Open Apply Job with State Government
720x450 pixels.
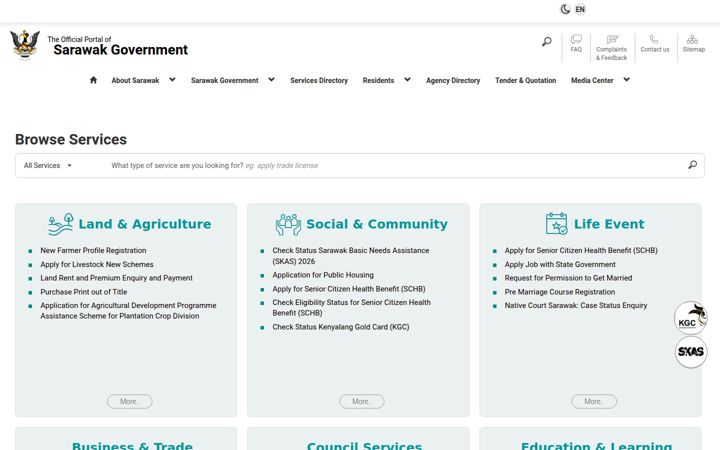(560, 264)
